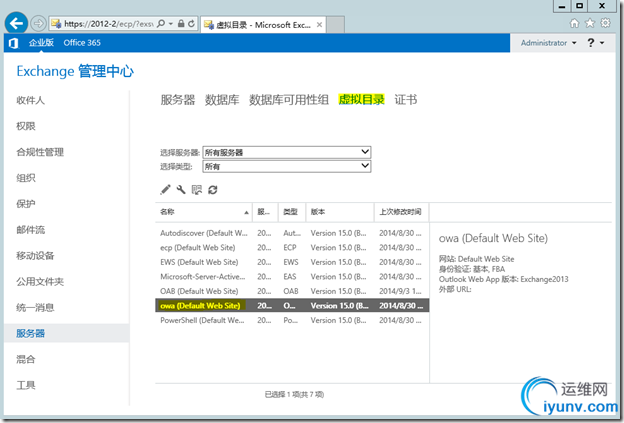624x423 pixels.
Task: Select the OAB (Default Web Site) row
Action: tap(292, 291)
